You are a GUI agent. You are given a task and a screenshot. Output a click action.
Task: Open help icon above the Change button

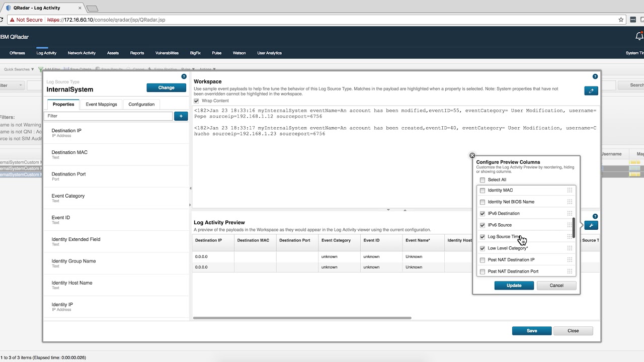point(184,76)
